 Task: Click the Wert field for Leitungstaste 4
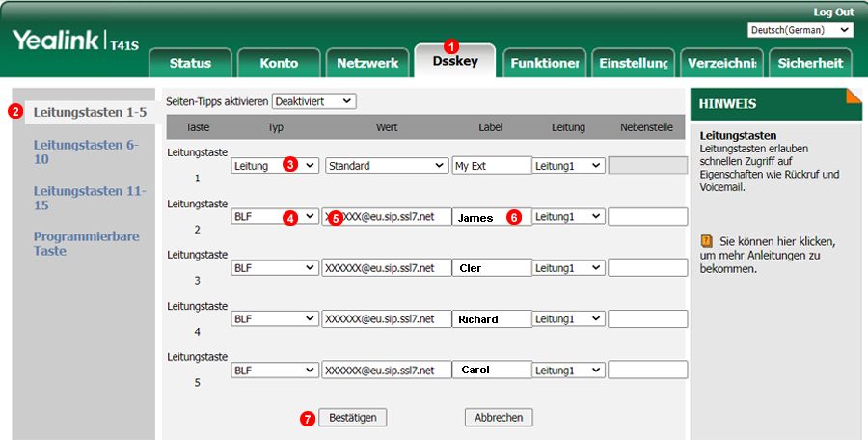point(386,319)
